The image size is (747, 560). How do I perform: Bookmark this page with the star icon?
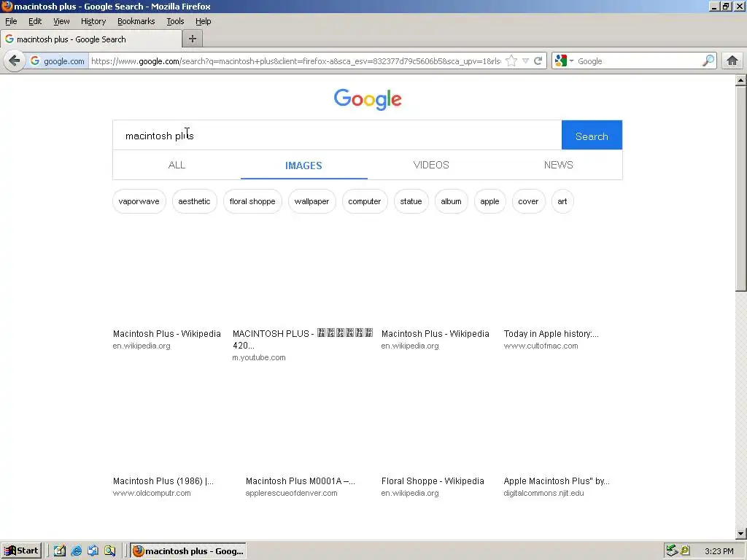point(511,61)
